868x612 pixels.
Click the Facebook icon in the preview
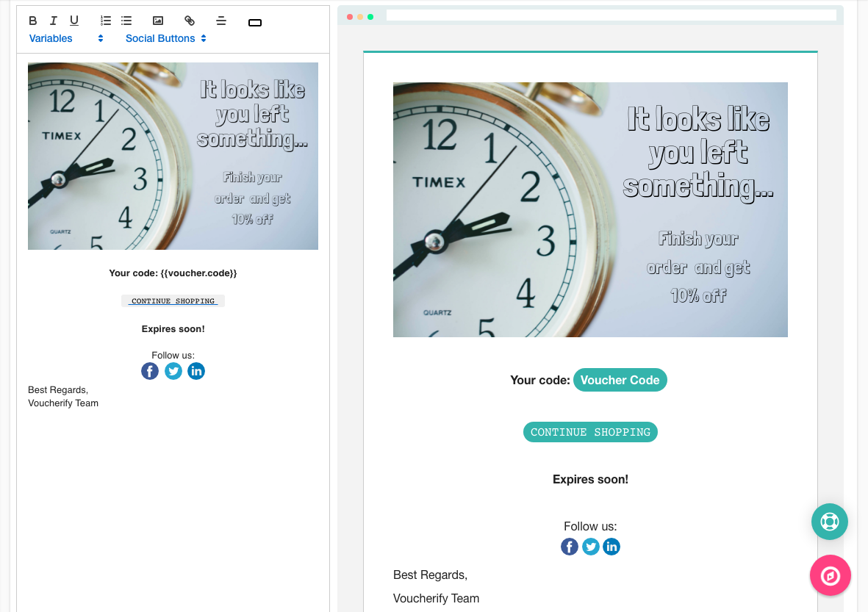tap(569, 547)
